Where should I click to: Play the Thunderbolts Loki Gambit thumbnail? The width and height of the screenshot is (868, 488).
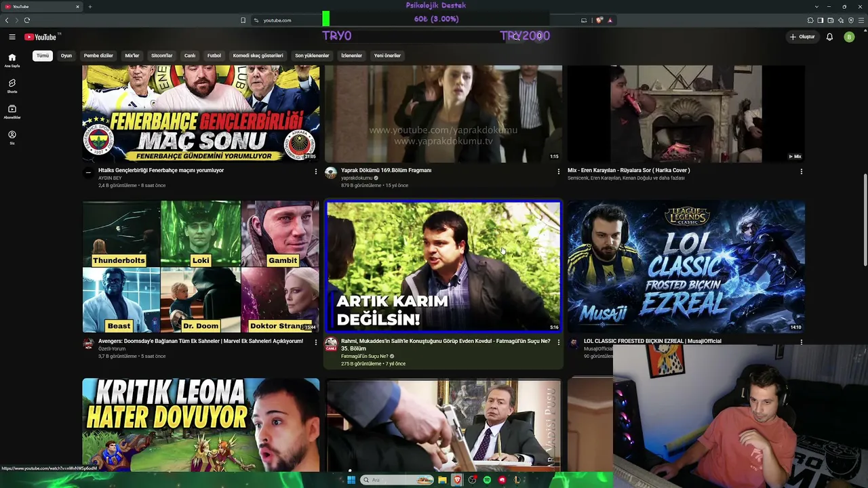point(201,266)
